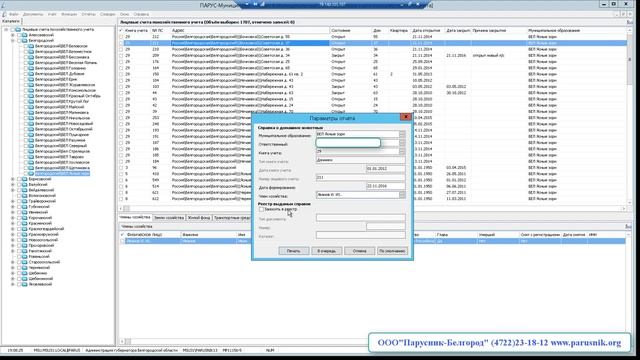Tick the table checkbox for account 209
The width and height of the screenshot is (640, 360).
(121, 56)
